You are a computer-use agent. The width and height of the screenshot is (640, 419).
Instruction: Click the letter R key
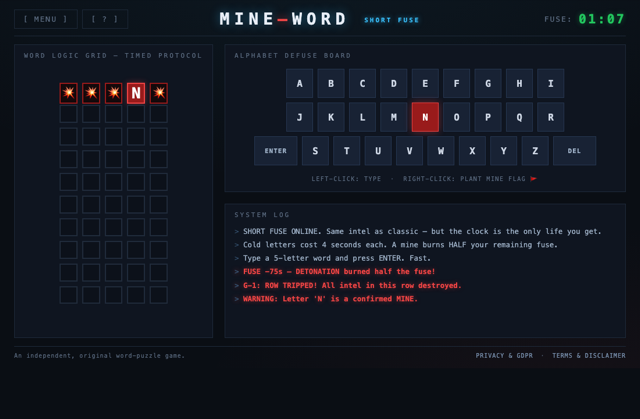pos(551,117)
